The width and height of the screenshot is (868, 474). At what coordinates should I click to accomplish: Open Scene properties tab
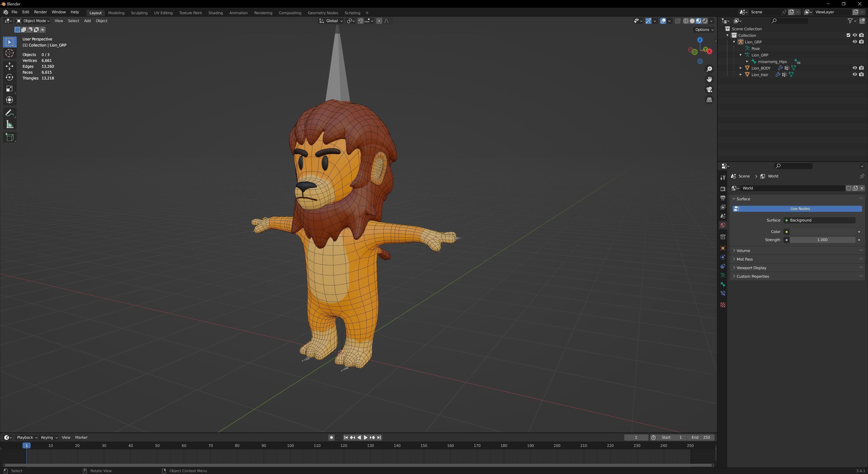[x=722, y=216]
